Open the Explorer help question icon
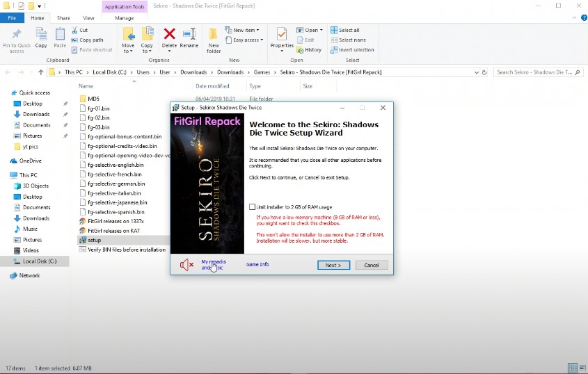 click(x=584, y=17)
